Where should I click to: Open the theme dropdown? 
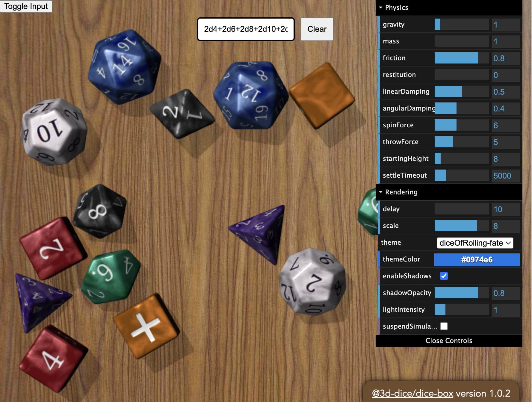tap(475, 243)
